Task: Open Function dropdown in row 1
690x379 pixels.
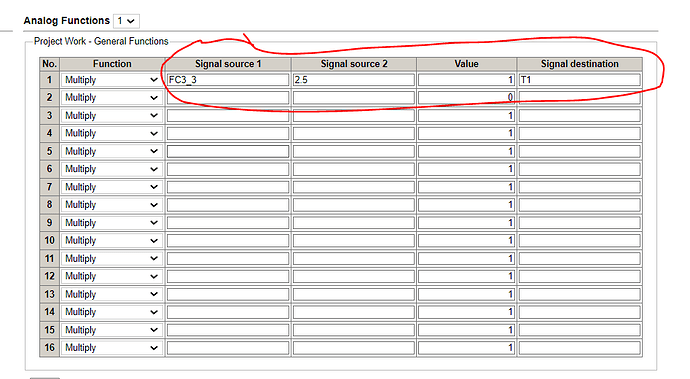Action: coord(112,80)
